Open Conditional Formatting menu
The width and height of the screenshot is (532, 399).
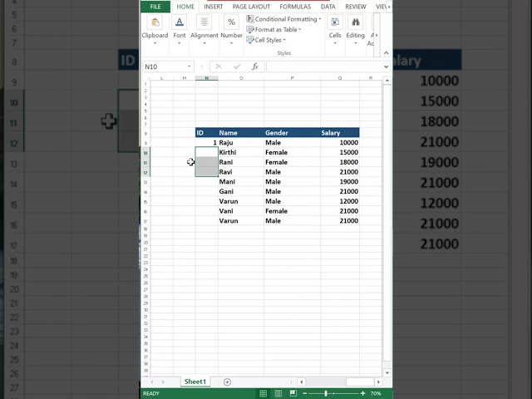click(x=283, y=19)
